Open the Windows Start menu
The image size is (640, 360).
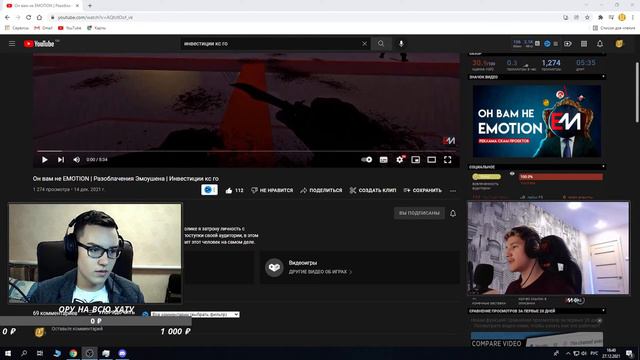click(8, 353)
